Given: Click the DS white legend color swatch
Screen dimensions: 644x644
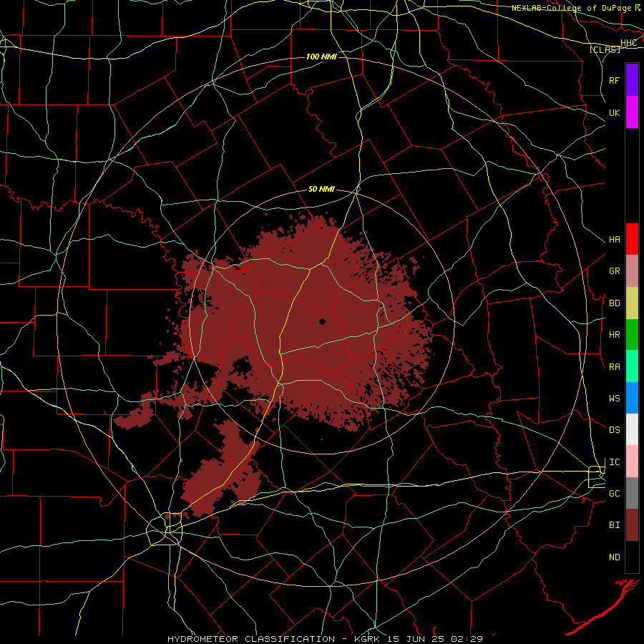Looking at the screenshot, I should [632, 429].
